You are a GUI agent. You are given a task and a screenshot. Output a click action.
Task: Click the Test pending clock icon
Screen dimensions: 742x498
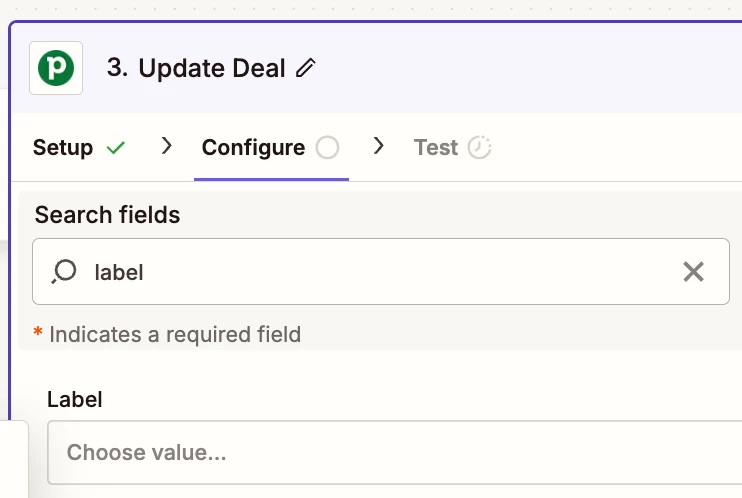point(479,147)
